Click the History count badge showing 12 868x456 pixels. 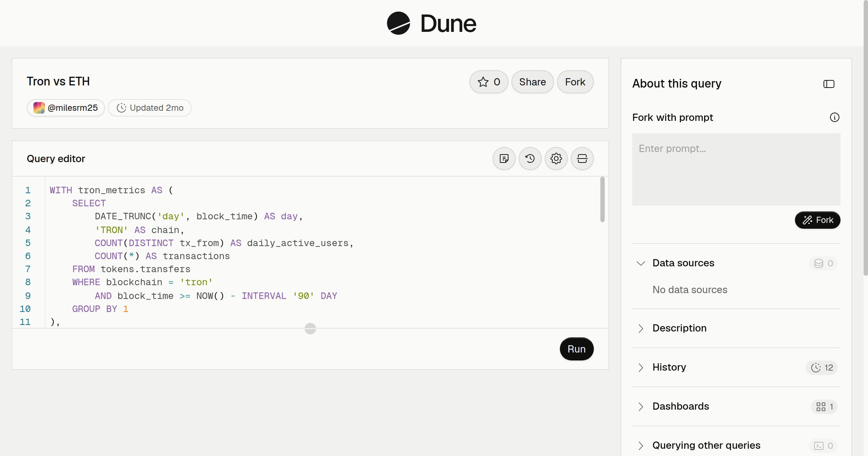pyautogui.click(x=822, y=367)
